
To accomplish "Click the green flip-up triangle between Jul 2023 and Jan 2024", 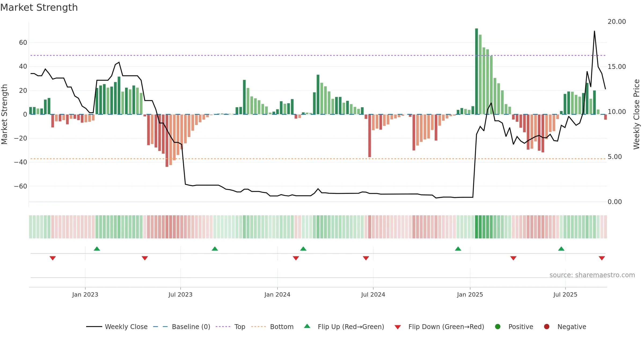I will click(x=215, y=249).
